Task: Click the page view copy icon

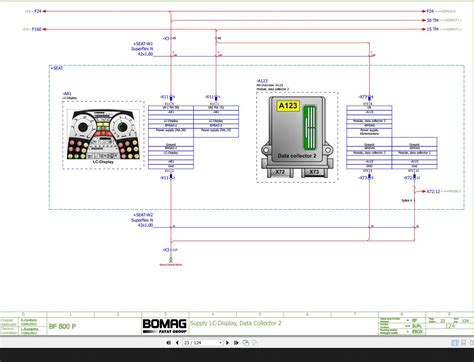Action: click(x=246, y=343)
